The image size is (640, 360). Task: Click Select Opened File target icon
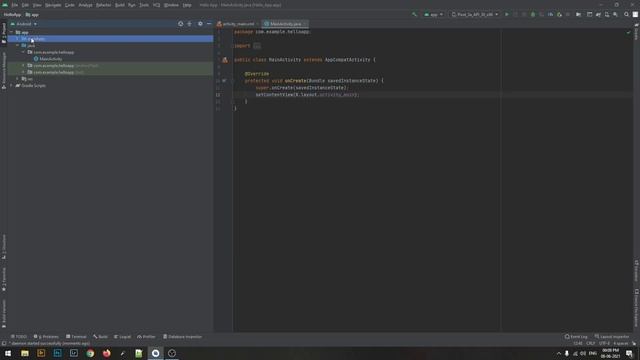(x=180, y=24)
